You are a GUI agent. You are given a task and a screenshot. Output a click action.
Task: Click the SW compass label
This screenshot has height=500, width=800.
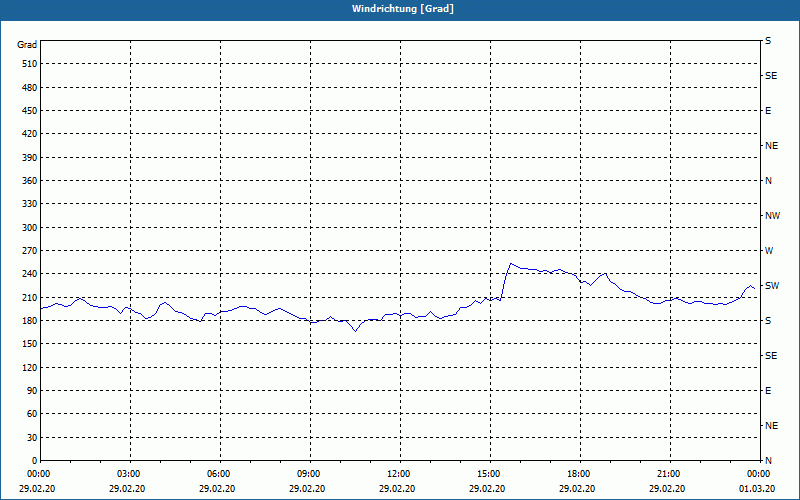point(772,286)
